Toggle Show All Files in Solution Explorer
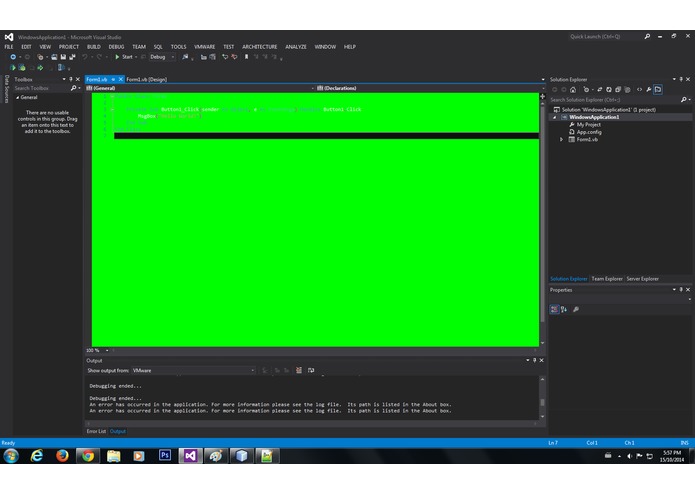This screenshot has width=695, height=494. [627, 89]
